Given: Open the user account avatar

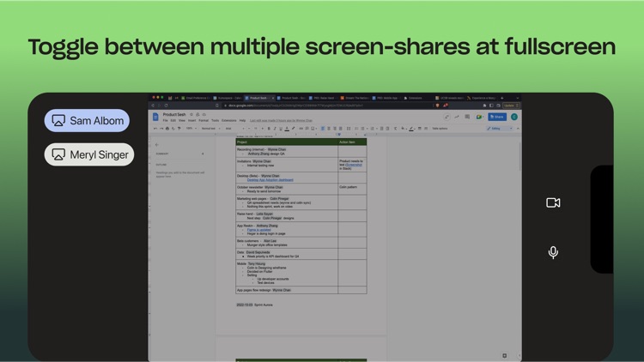Looking at the screenshot, I should (x=514, y=117).
